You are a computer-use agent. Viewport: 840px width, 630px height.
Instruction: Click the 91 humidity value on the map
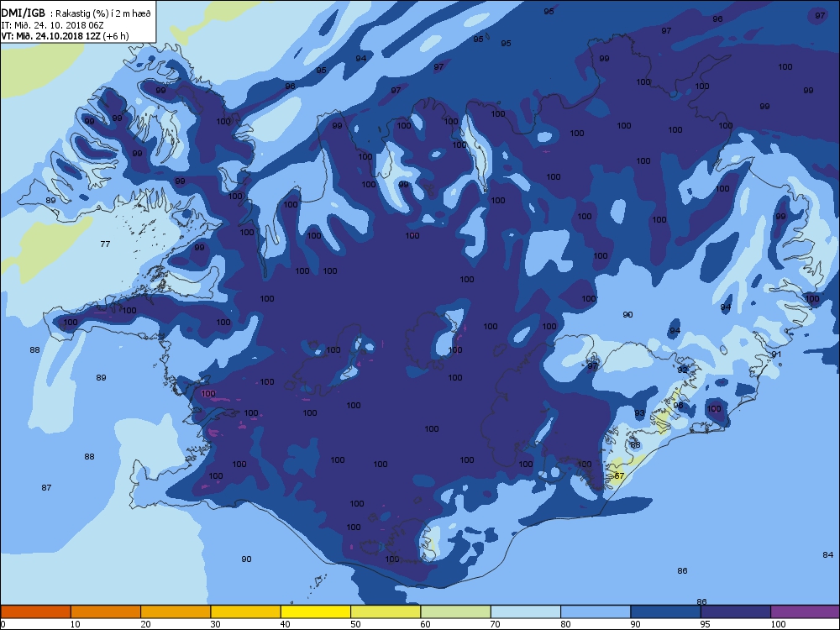pos(777,354)
